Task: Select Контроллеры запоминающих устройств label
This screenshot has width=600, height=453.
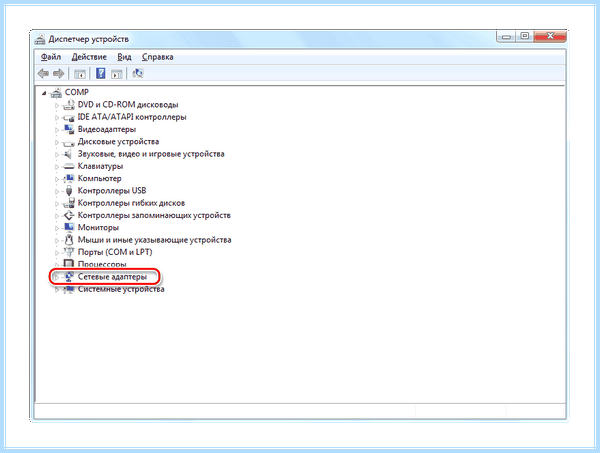Action: [x=154, y=215]
